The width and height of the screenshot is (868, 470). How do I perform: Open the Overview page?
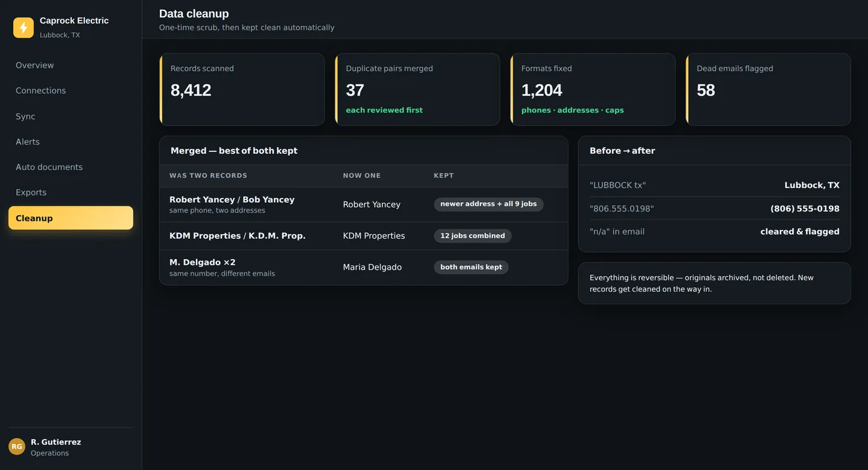(71, 65)
